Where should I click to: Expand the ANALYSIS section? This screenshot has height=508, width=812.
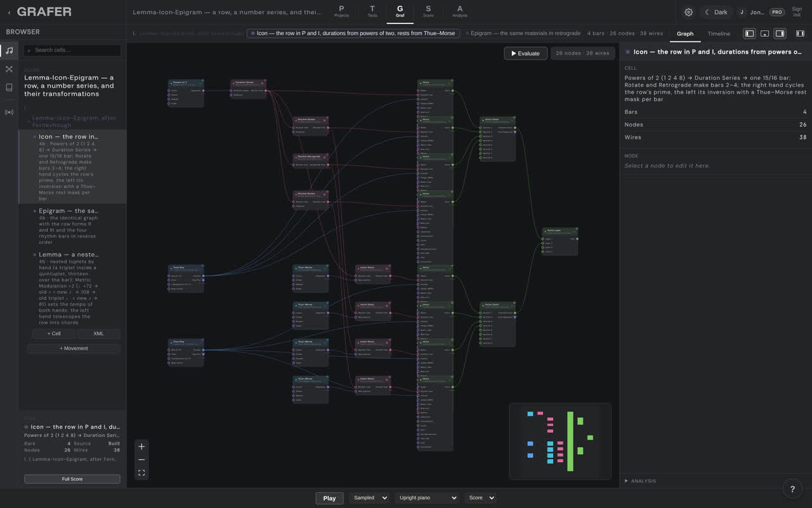tap(641, 481)
